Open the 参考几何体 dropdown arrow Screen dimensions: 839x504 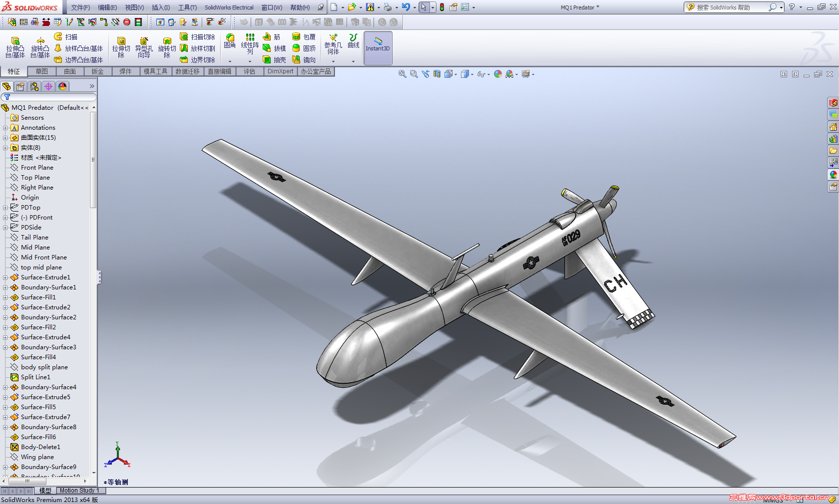tap(333, 61)
